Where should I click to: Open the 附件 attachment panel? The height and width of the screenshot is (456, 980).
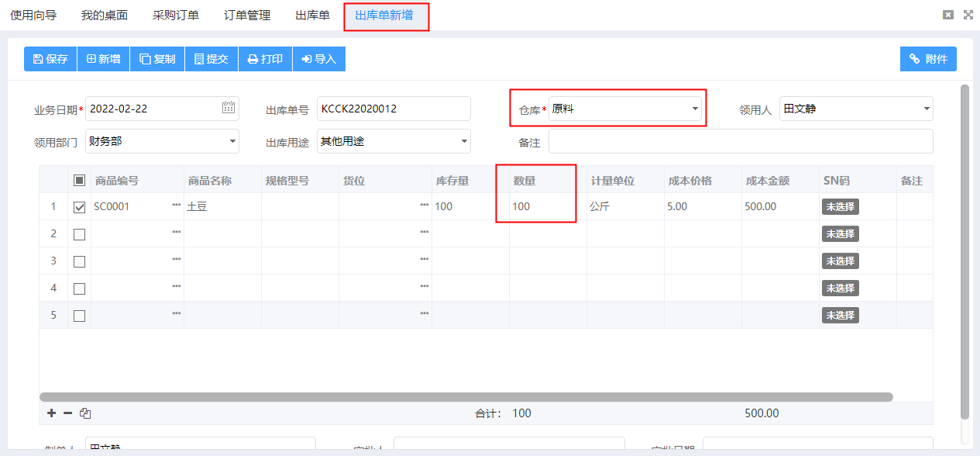pos(927,58)
